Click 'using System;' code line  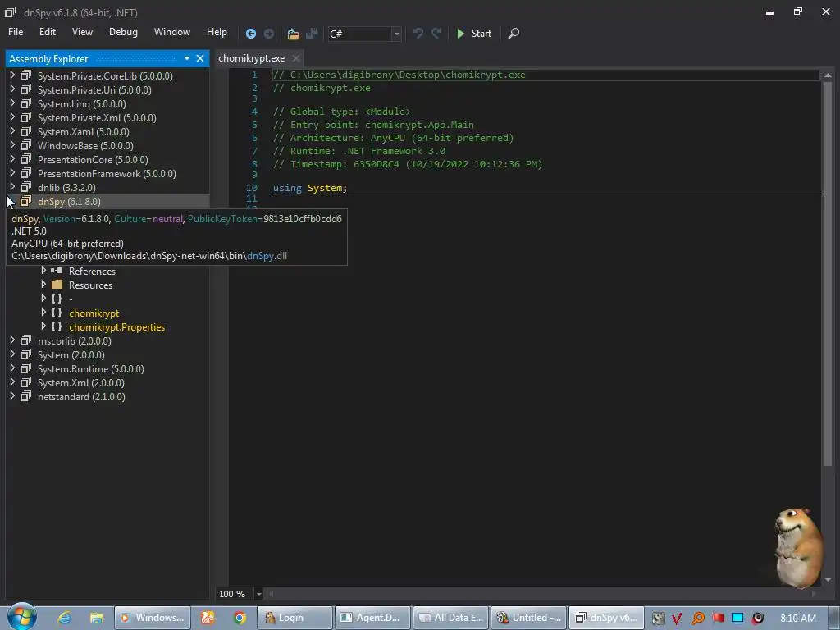[309, 188]
